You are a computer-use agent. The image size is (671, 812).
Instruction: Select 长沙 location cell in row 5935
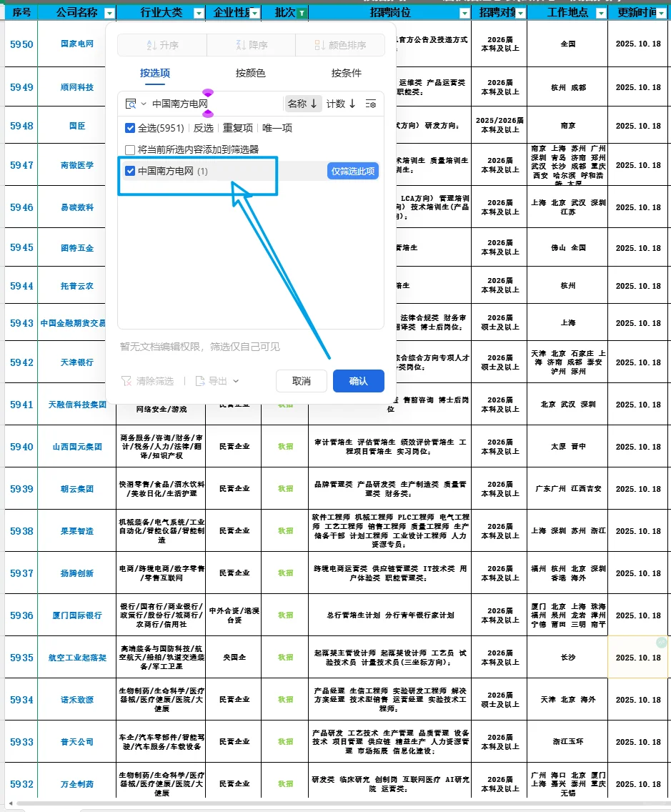coord(567,657)
